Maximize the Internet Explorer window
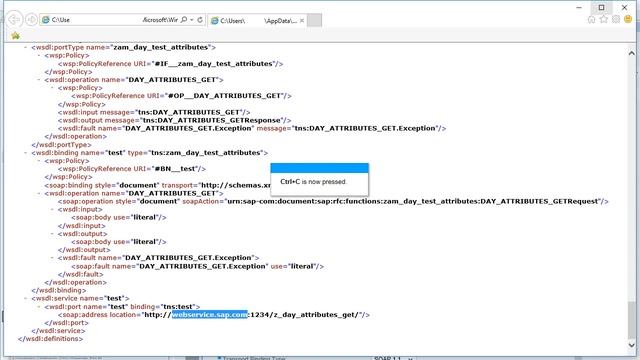This screenshot has width=640, height=360. (601, 7)
